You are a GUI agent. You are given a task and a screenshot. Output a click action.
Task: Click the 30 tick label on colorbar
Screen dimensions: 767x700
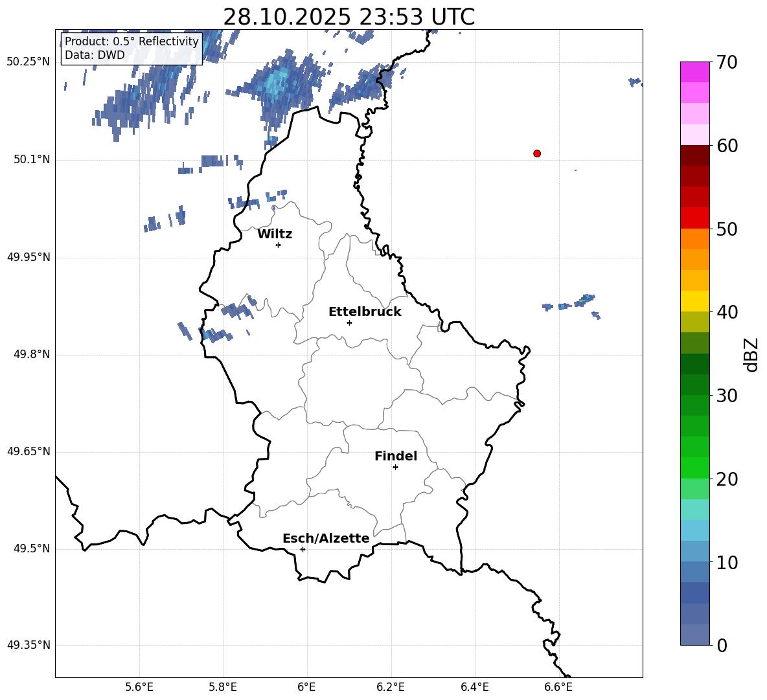727,396
